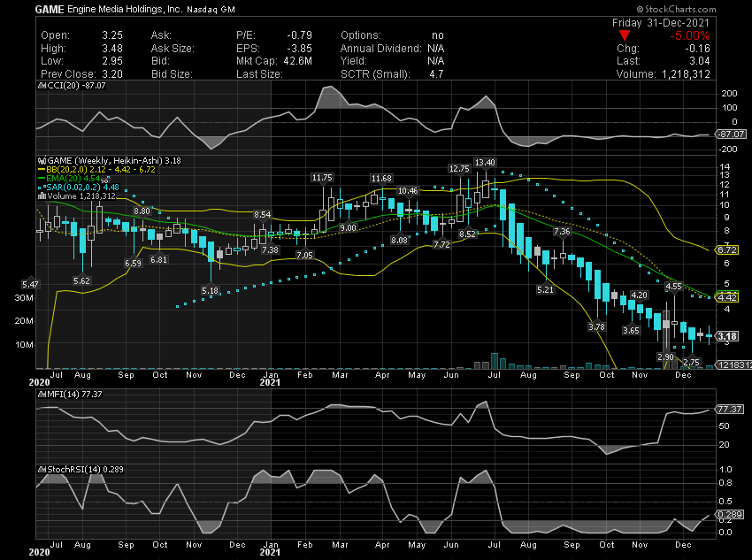Click the 8.08 low price label
The image size is (752, 560).
(400, 241)
